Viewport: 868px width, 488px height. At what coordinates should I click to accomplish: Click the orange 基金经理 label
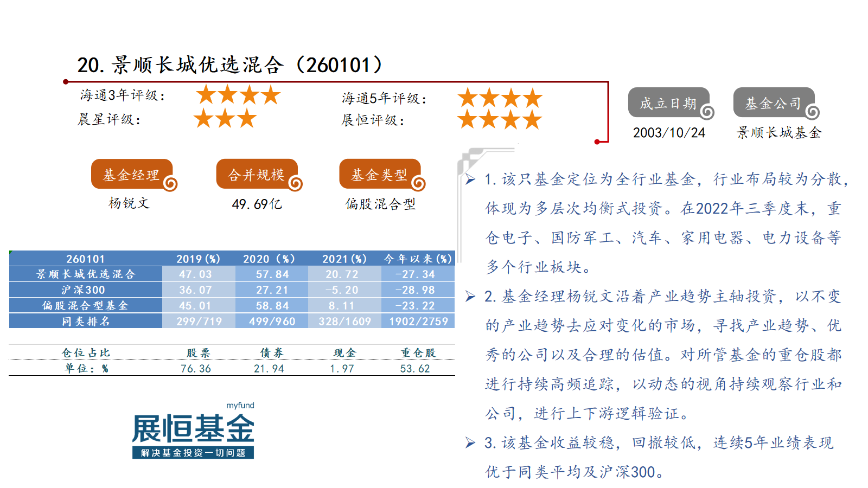click(x=131, y=175)
